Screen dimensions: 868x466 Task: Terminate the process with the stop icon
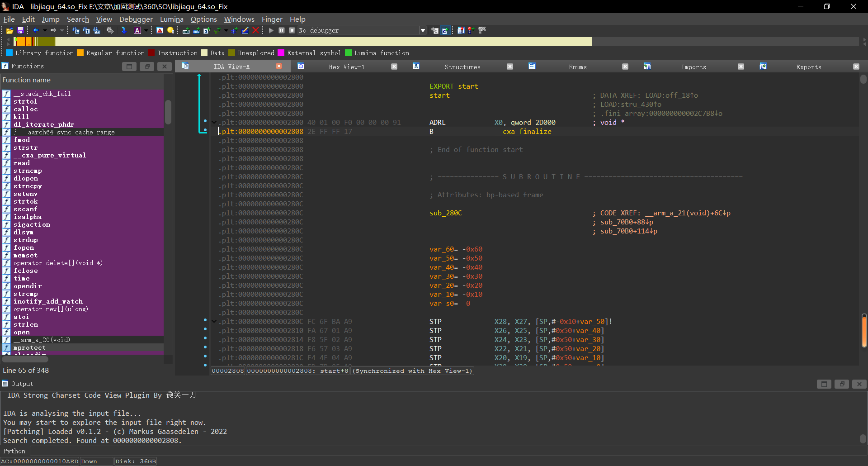(292, 30)
